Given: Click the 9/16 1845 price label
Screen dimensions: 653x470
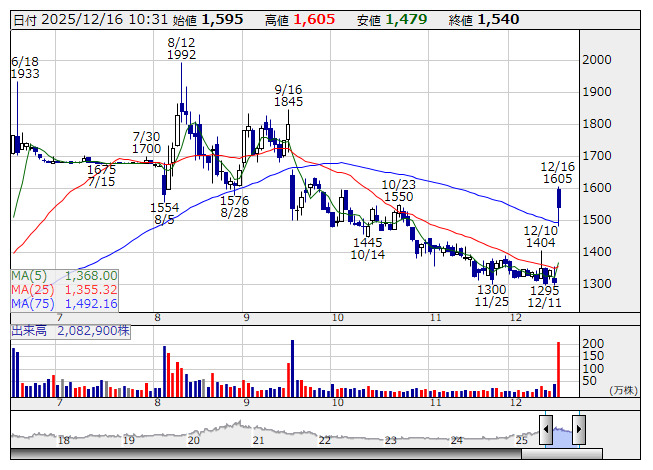Looking at the screenshot, I should pos(288,95).
